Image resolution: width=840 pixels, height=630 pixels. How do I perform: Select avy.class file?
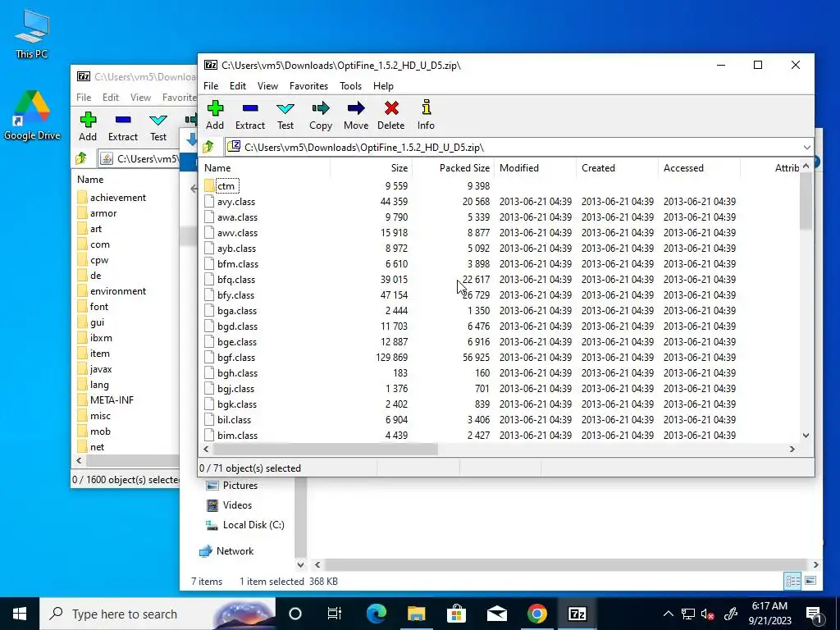coord(236,202)
